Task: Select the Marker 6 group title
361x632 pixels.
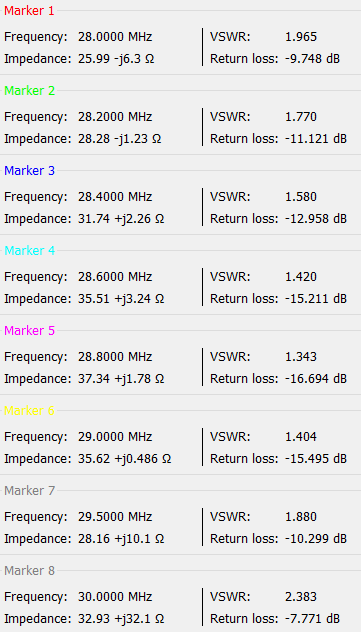Action: [29, 411]
